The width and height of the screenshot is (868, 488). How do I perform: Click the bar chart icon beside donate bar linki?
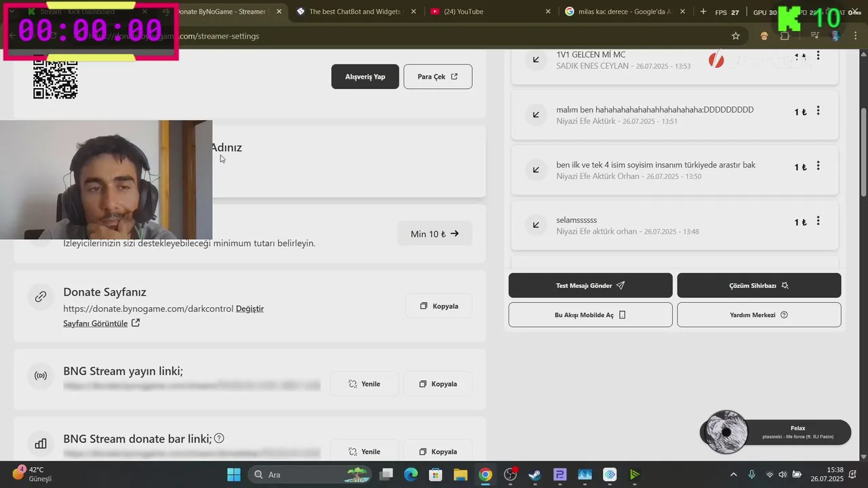(41, 443)
